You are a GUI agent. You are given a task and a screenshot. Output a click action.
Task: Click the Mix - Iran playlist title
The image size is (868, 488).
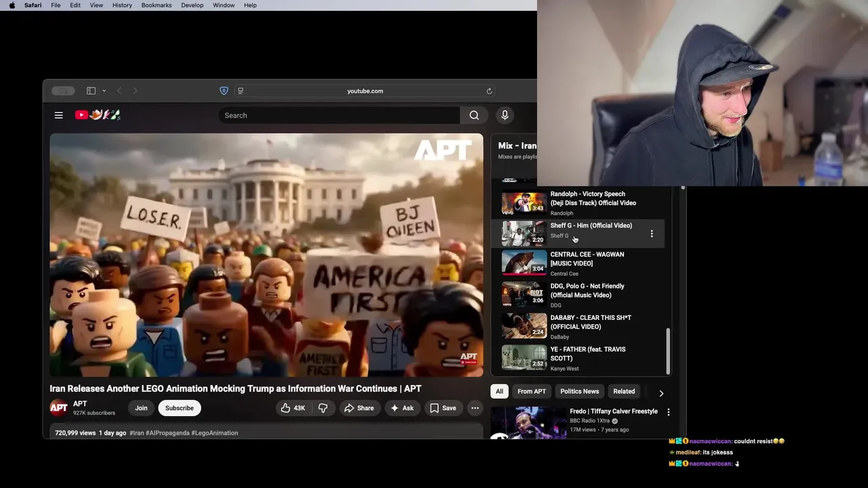[x=517, y=146]
